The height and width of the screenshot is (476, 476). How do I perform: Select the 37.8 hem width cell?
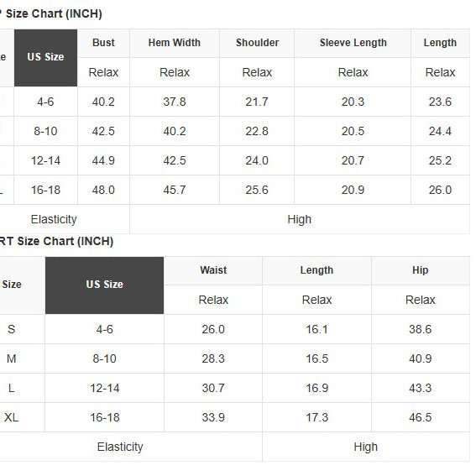coord(175,102)
